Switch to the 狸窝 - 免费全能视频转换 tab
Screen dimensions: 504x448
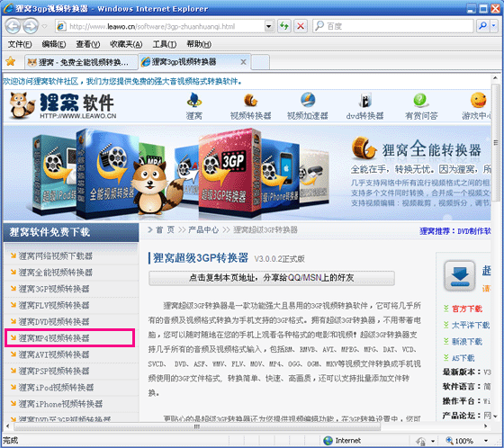tap(81, 62)
